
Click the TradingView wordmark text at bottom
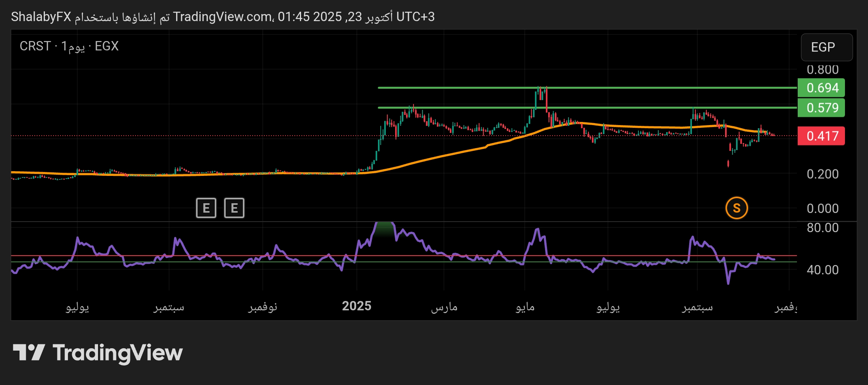tap(118, 353)
